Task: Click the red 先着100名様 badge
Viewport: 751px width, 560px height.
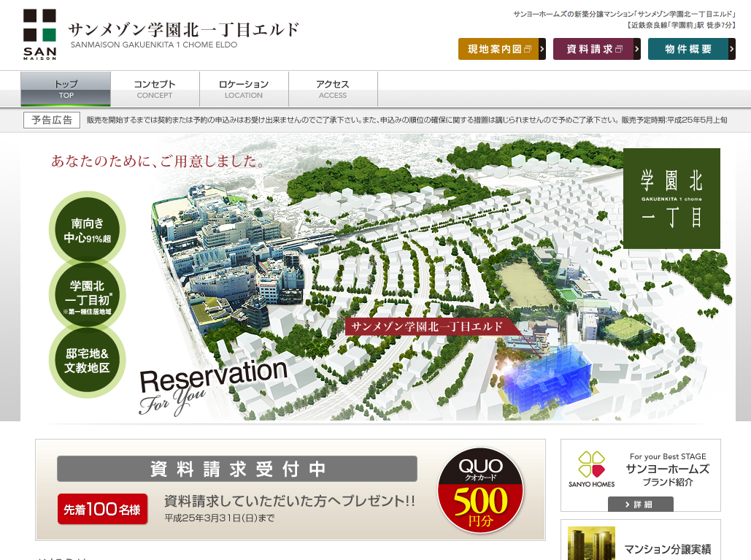Action: (103, 509)
